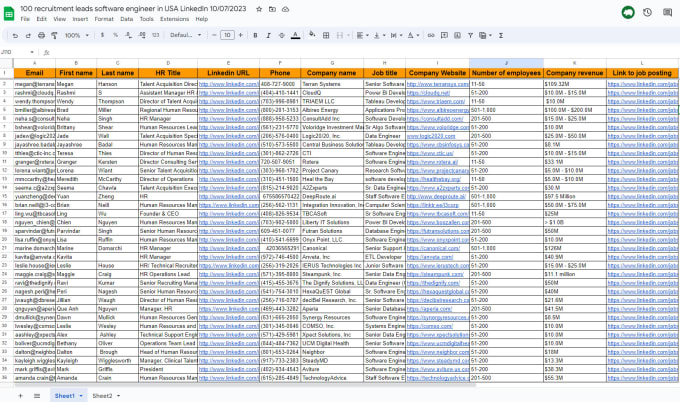Viewport: 680px width, 402px height.
Task: Open Sheet2 tab options arrow
Action: [x=118, y=396]
